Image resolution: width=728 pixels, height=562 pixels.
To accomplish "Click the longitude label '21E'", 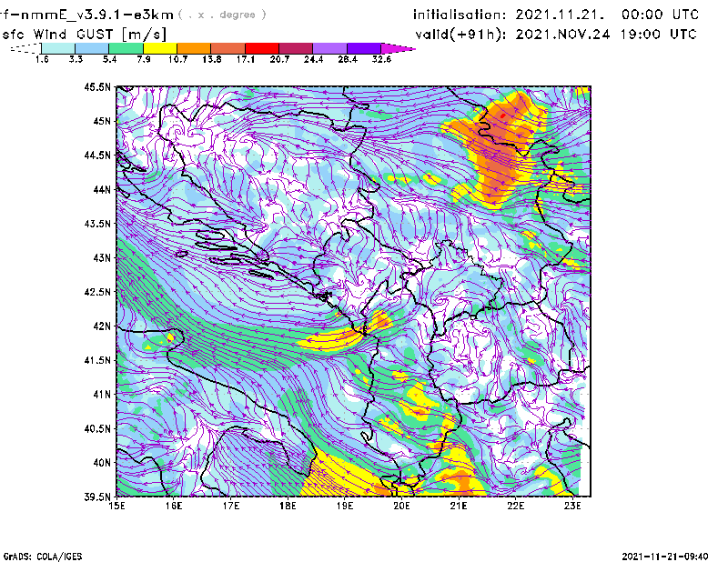I will coord(459,506).
